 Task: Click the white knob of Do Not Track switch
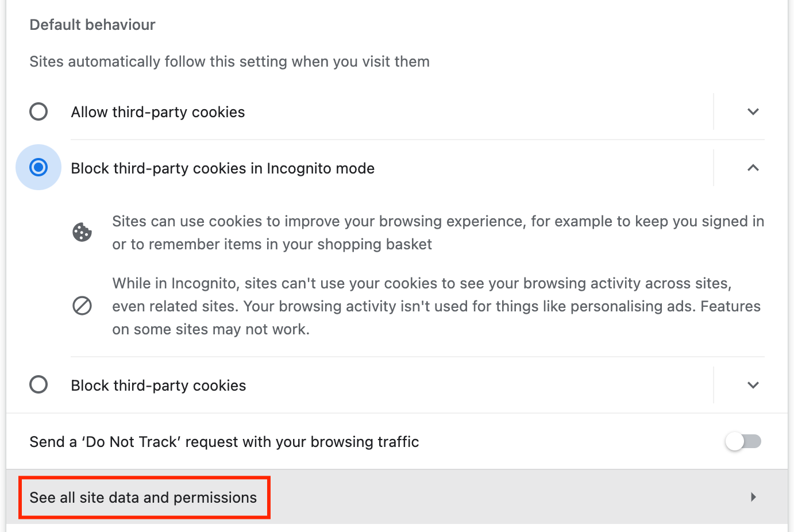coord(735,441)
